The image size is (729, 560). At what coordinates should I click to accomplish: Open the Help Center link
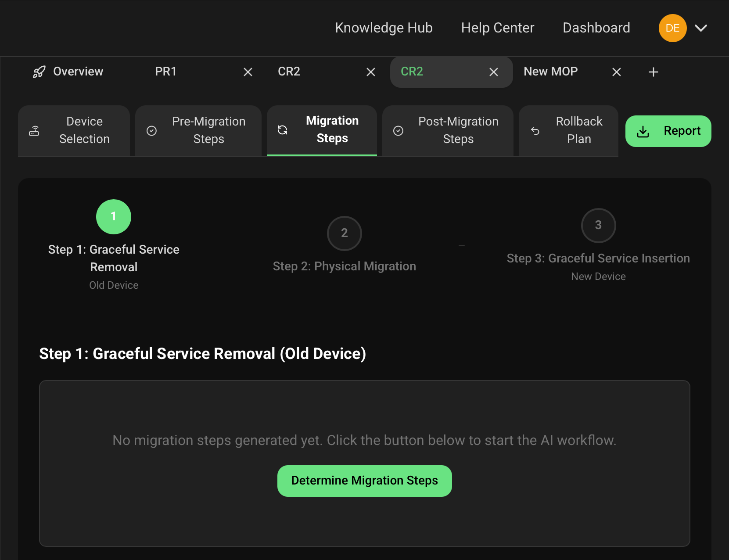498,28
